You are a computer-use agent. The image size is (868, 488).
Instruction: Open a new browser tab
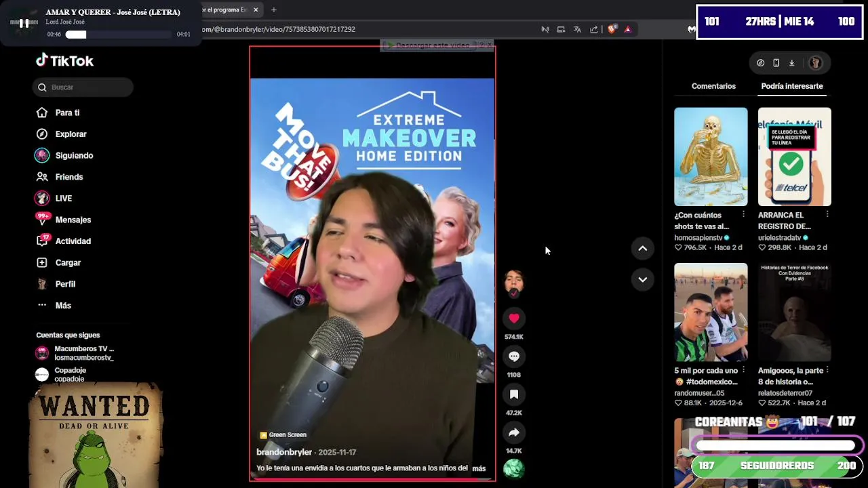[x=274, y=10]
